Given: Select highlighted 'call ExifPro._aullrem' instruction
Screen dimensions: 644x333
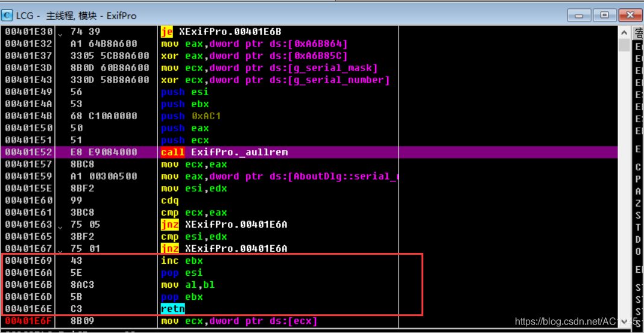Looking at the screenshot, I should pyautogui.click(x=224, y=152).
